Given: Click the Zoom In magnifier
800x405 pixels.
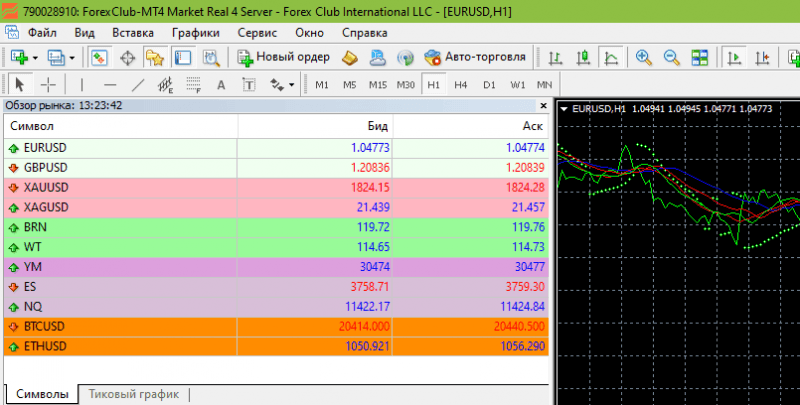Looking at the screenshot, I should pyautogui.click(x=644, y=58).
